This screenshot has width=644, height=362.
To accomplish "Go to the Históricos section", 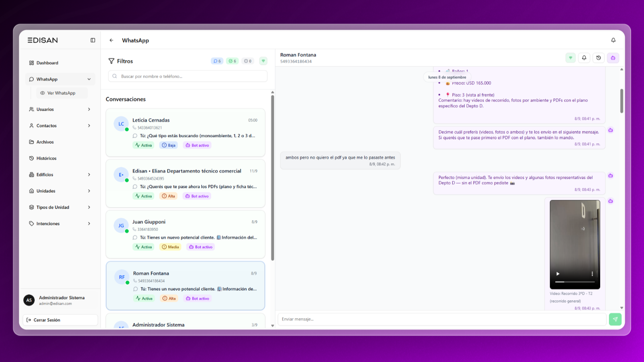I will point(46,158).
